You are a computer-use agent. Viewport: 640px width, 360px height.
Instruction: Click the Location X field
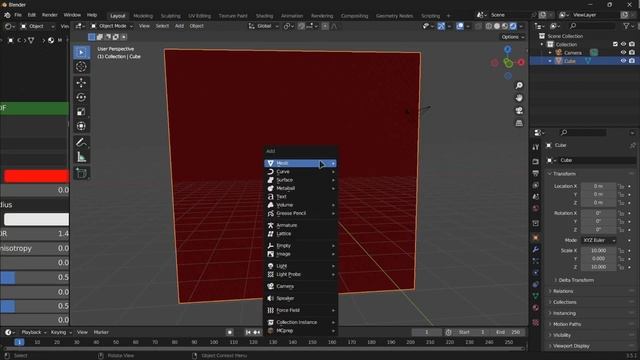coord(598,186)
